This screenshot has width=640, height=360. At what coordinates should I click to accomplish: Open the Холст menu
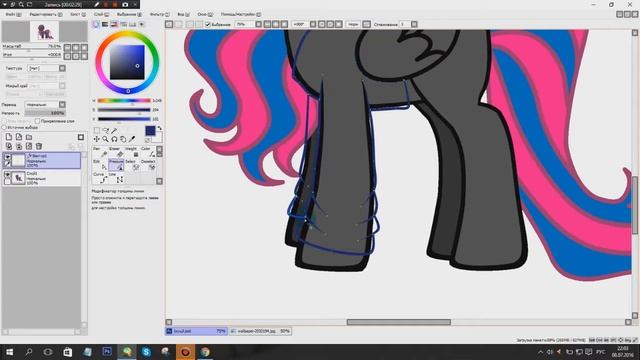(78, 14)
